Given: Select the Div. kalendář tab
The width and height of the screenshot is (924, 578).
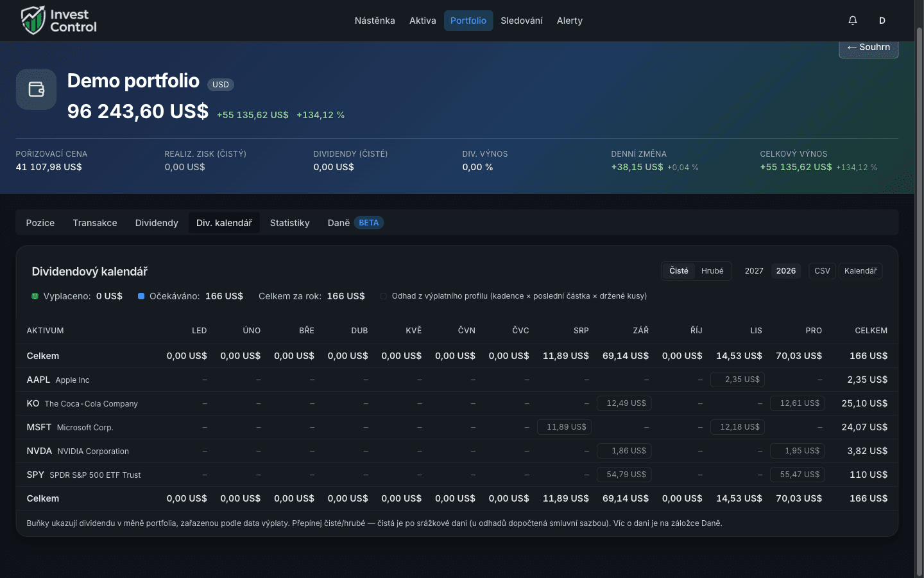Looking at the screenshot, I should (224, 223).
